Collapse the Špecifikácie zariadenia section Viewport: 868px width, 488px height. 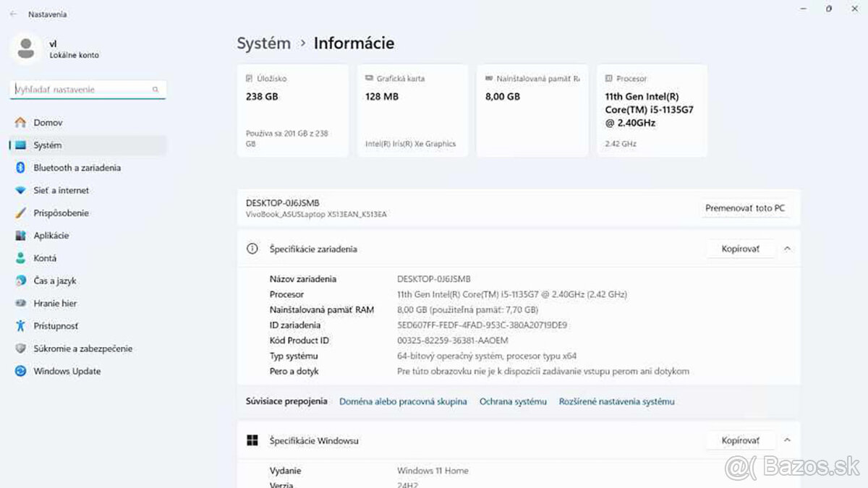[787, 248]
